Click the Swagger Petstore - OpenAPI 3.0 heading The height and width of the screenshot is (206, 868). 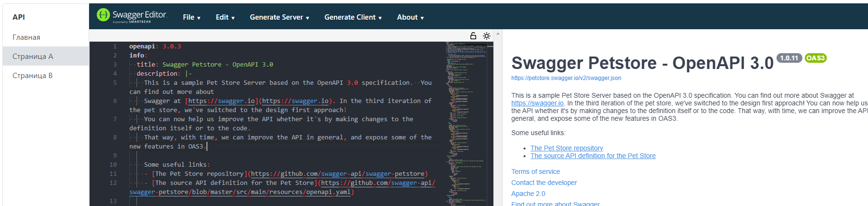(x=642, y=63)
